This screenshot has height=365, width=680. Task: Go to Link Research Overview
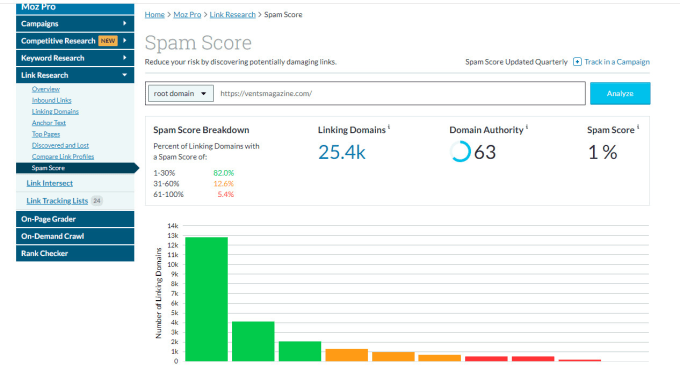pyautogui.click(x=46, y=89)
